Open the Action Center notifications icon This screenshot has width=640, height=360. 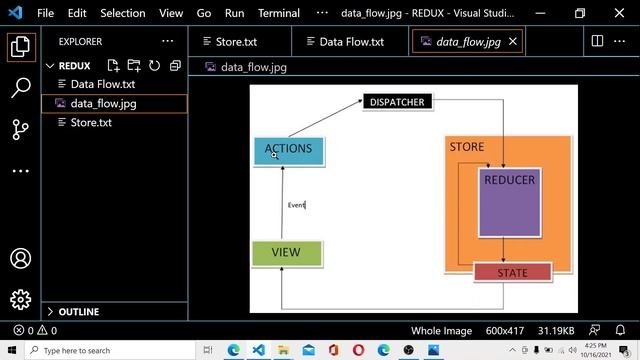coord(624,350)
